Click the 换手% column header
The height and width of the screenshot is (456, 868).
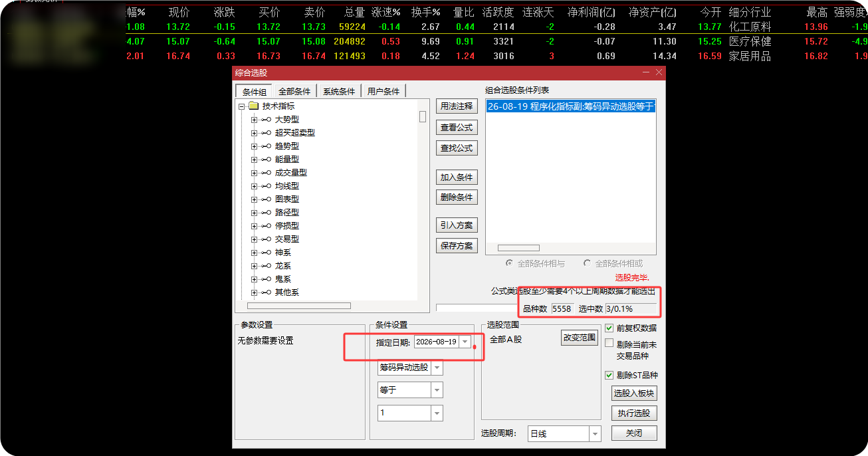pyautogui.click(x=426, y=12)
